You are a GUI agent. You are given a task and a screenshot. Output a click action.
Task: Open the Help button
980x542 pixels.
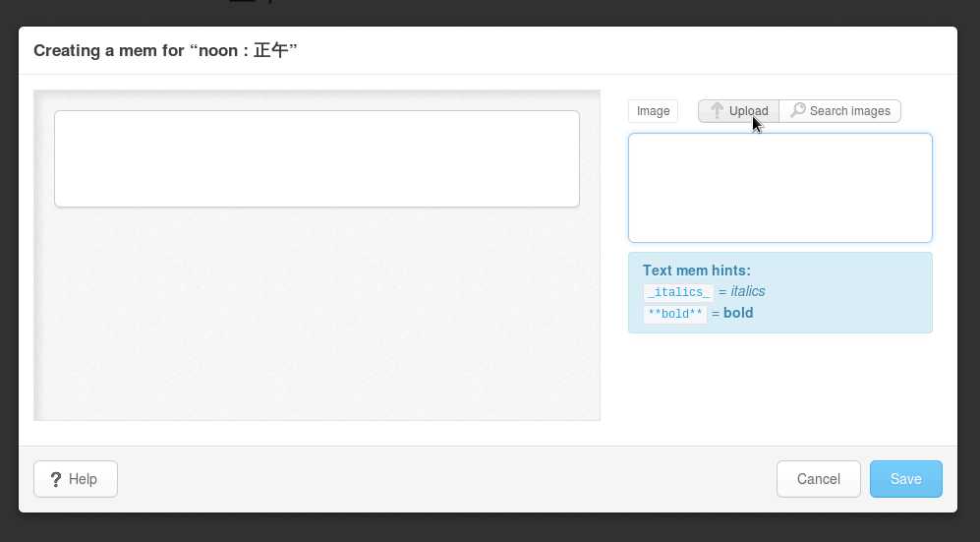(76, 479)
